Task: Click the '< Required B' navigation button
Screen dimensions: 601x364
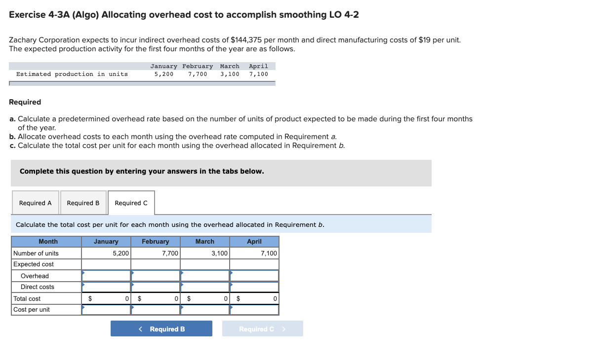Action: click(x=161, y=328)
